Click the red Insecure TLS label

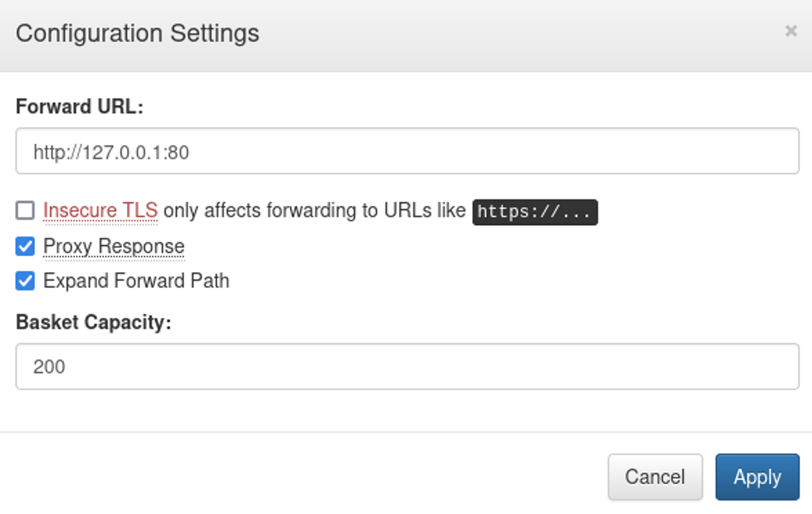100,210
